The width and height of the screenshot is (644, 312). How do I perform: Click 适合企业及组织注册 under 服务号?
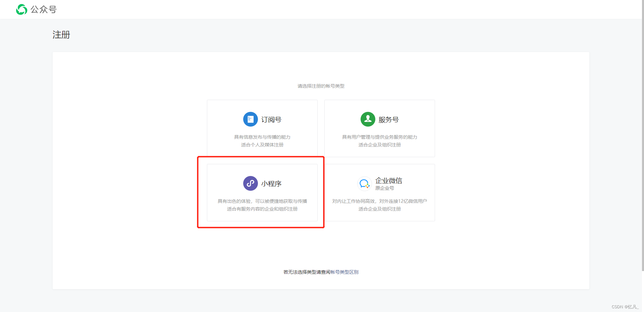point(380,145)
